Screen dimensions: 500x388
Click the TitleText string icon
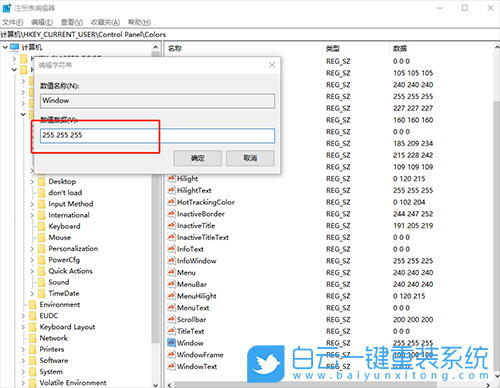tap(171, 331)
